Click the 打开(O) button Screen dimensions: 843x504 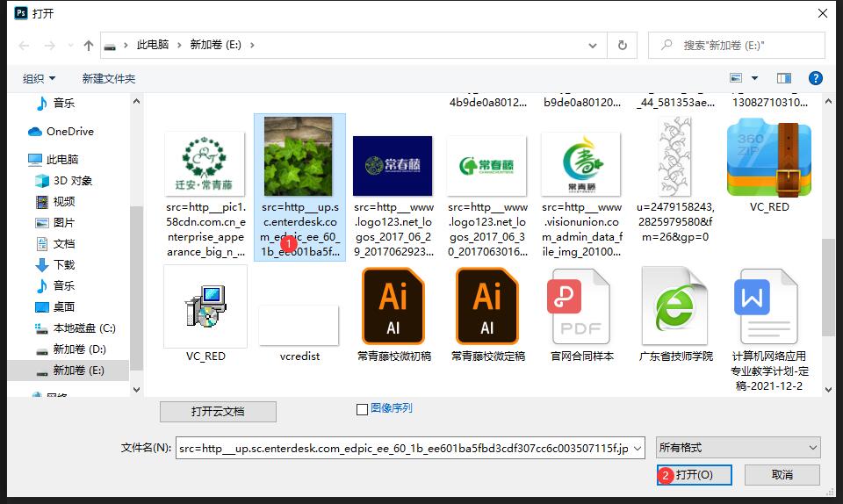694,475
